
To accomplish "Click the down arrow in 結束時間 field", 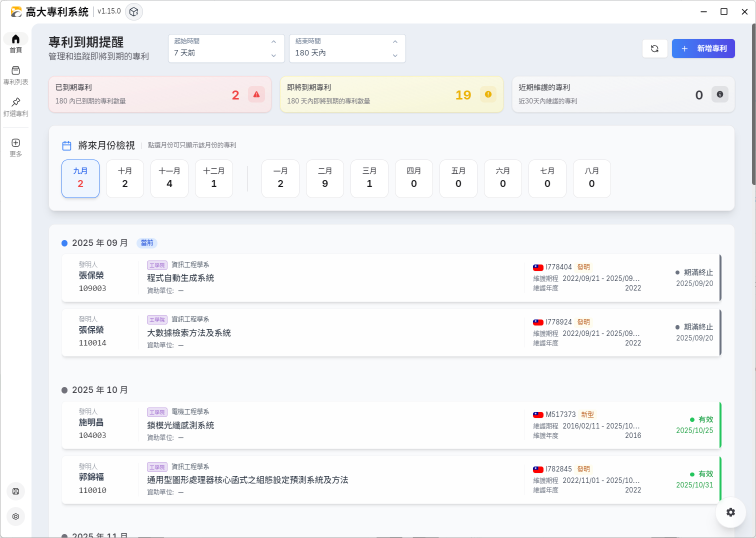I will [395, 55].
